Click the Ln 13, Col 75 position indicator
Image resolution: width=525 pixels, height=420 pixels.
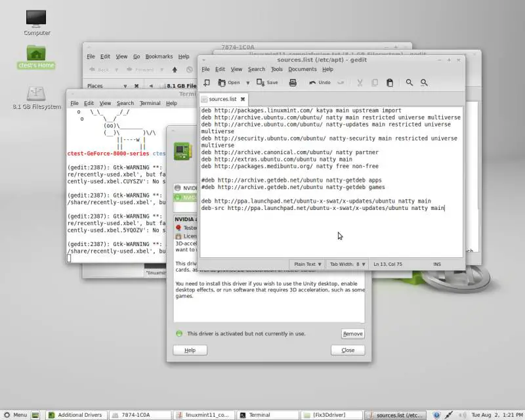[x=388, y=264]
